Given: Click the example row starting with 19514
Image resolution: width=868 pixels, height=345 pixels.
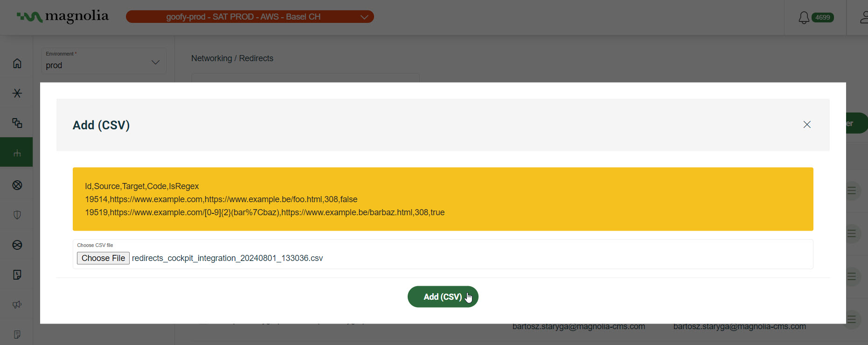Looking at the screenshot, I should [221, 199].
